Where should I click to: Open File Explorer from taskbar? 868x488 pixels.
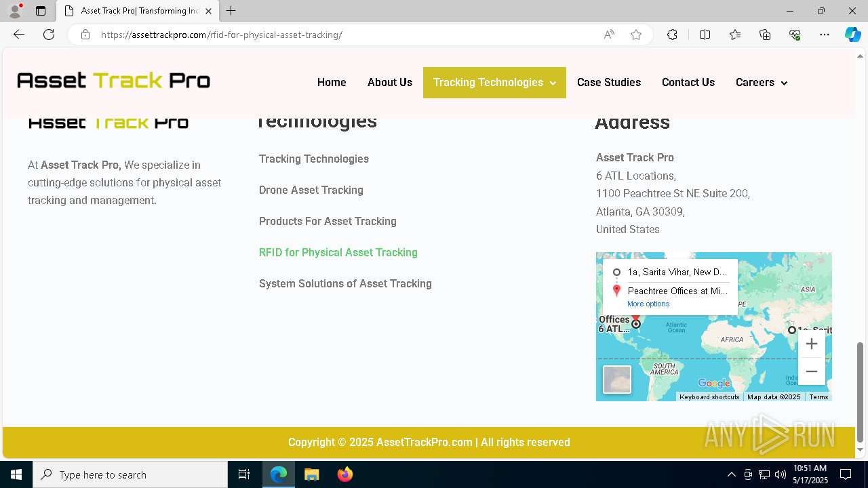click(x=312, y=474)
